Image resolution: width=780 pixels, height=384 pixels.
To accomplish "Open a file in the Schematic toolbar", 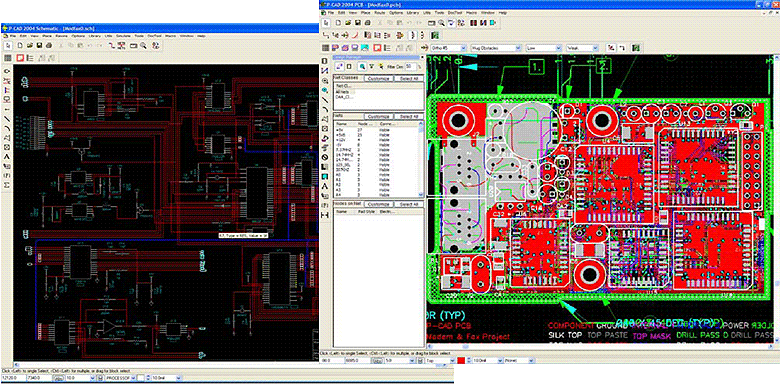I will point(30,46).
